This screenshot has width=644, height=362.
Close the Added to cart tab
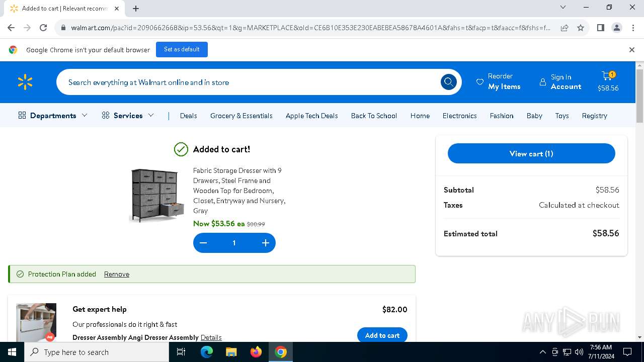pos(117,8)
